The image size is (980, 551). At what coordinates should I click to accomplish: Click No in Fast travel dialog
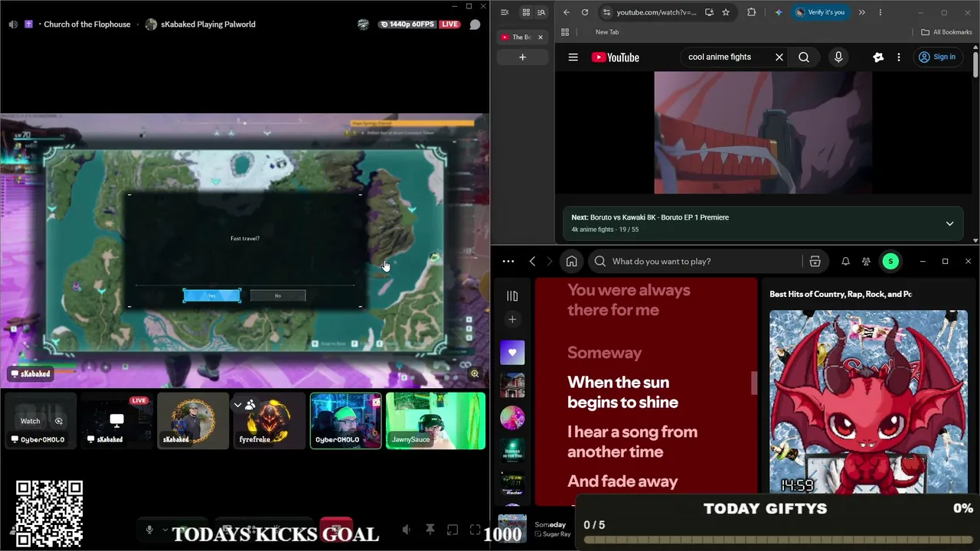278,295
